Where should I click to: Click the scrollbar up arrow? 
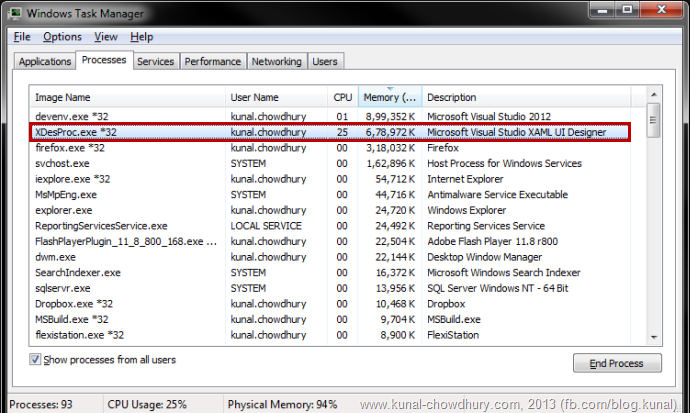(x=654, y=95)
